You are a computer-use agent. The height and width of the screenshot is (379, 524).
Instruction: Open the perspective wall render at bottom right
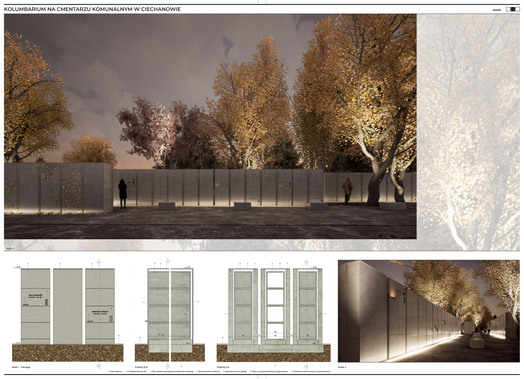pos(429,311)
